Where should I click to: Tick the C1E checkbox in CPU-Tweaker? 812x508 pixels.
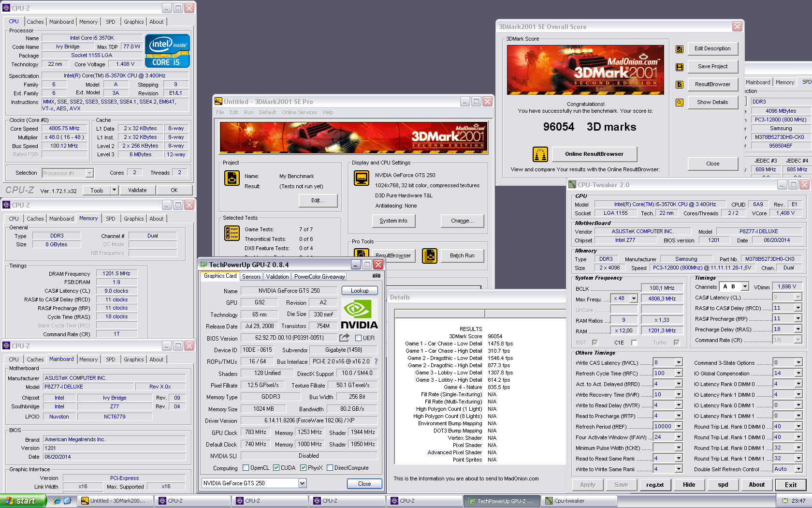634,343
